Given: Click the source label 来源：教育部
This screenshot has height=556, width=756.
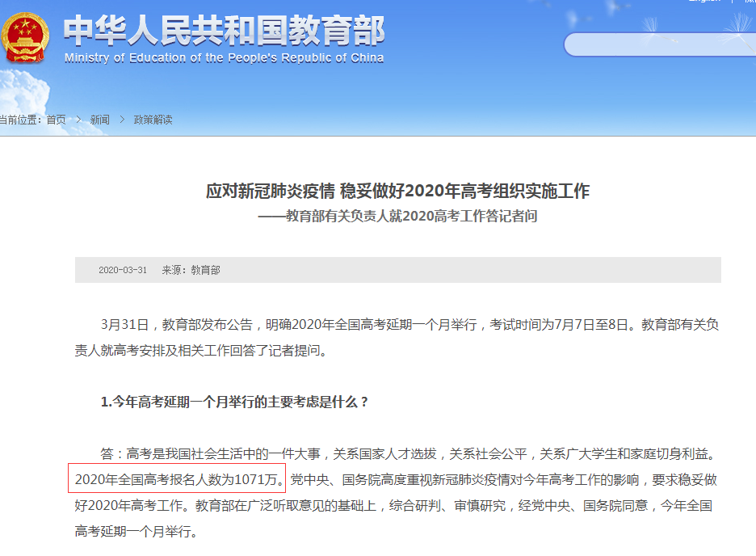Looking at the screenshot, I should tap(191, 270).
